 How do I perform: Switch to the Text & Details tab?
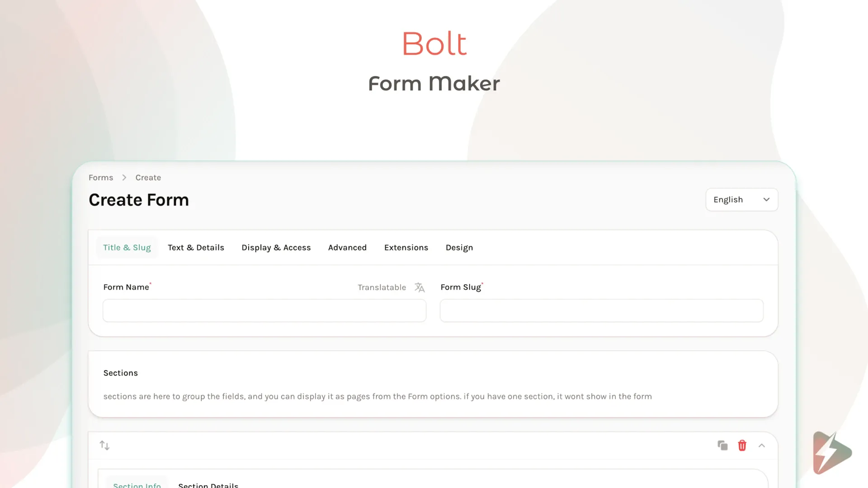196,247
